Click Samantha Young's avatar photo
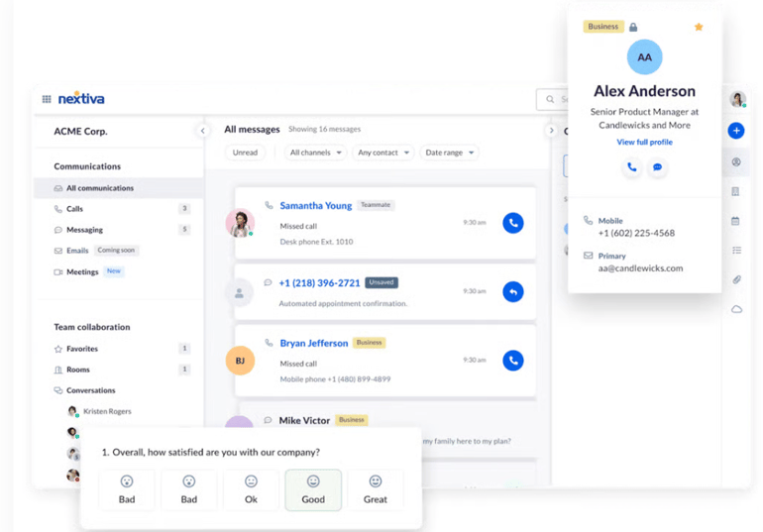Screen dimensions: 763x532 click(x=240, y=223)
